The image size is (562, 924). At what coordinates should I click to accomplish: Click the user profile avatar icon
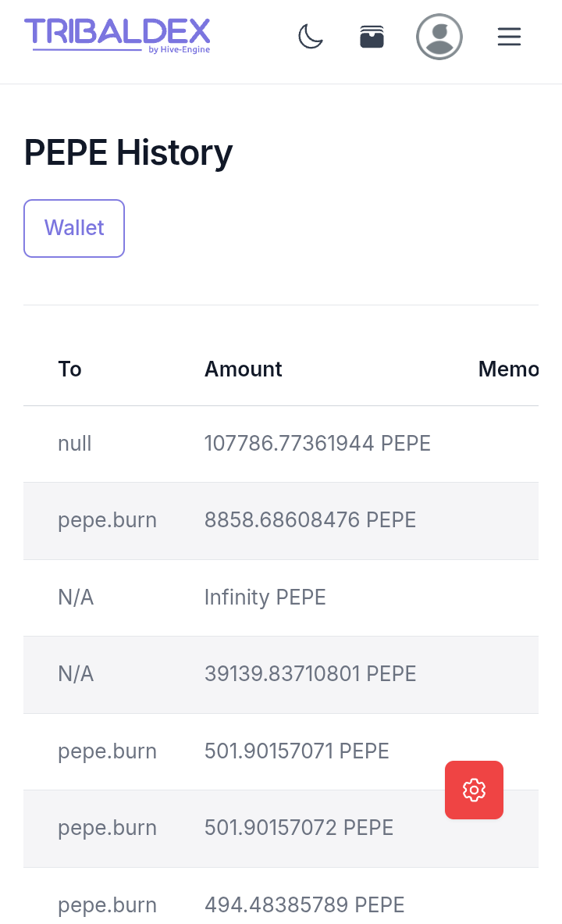(x=439, y=37)
